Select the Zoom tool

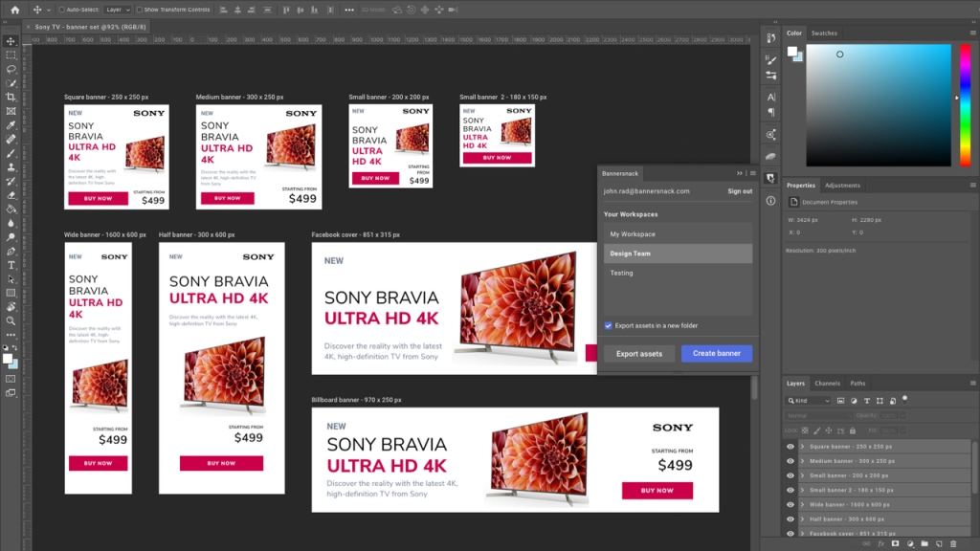click(11, 321)
